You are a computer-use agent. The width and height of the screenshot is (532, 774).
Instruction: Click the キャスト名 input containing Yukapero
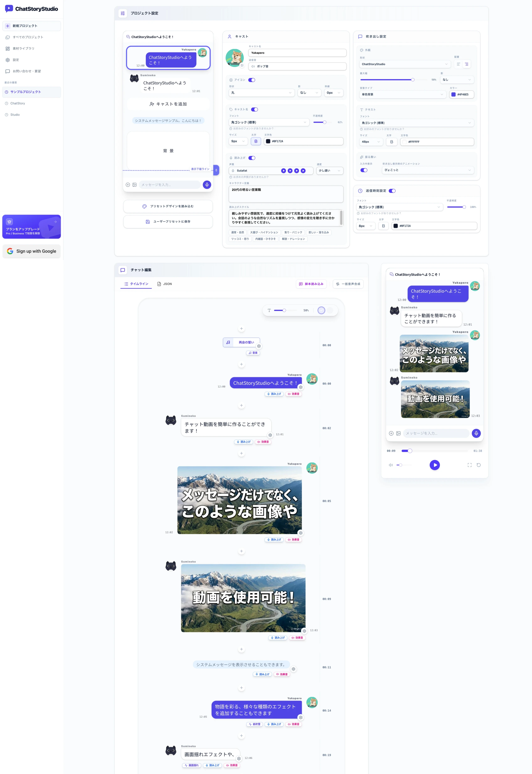tap(297, 53)
